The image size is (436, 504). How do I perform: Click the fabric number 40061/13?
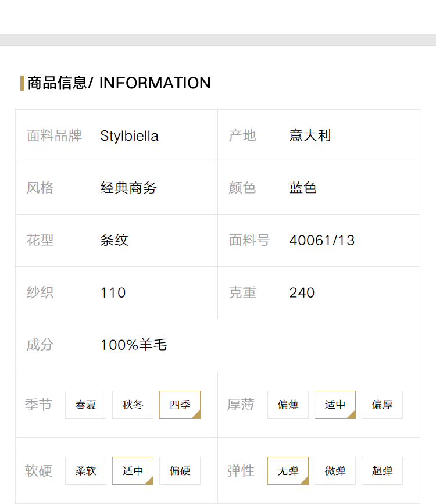tap(322, 241)
